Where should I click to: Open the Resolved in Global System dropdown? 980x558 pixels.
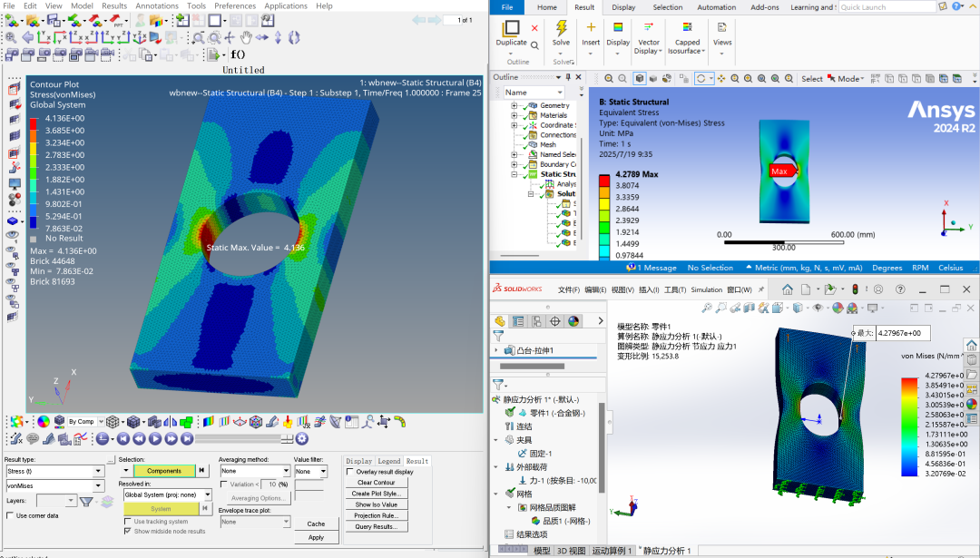(x=208, y=494)
